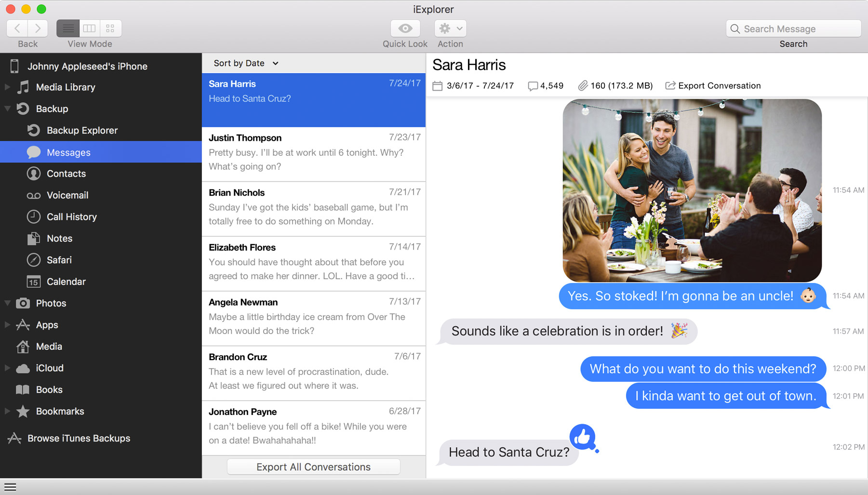
Task: Open Notes from the backup list
Action: point(59,238)
